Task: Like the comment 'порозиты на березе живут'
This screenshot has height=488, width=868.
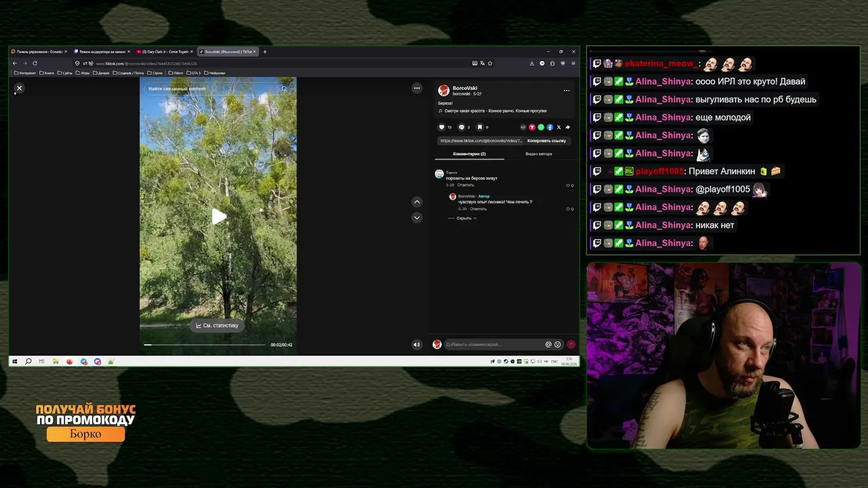Action: pos(568,185)
